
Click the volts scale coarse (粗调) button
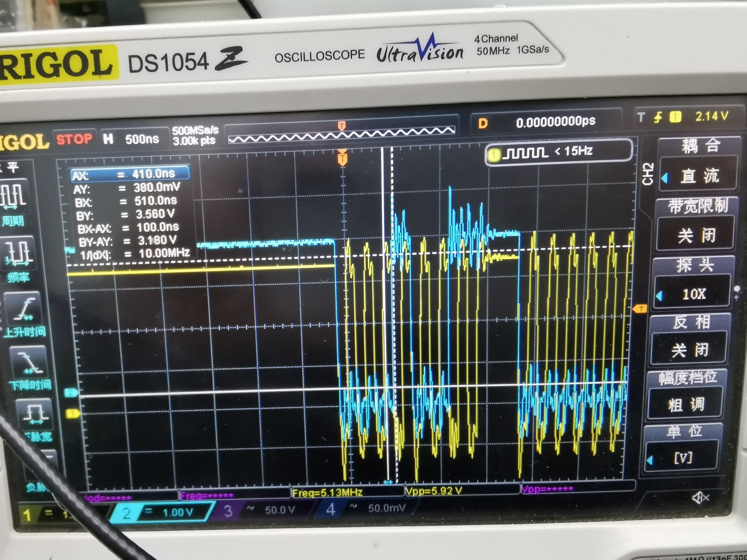click(x=686, y=404)
